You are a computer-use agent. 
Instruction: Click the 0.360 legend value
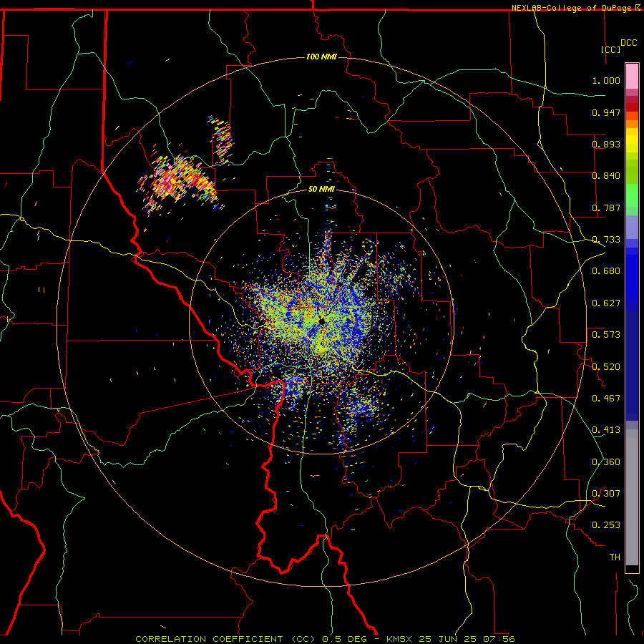(606, 462)
